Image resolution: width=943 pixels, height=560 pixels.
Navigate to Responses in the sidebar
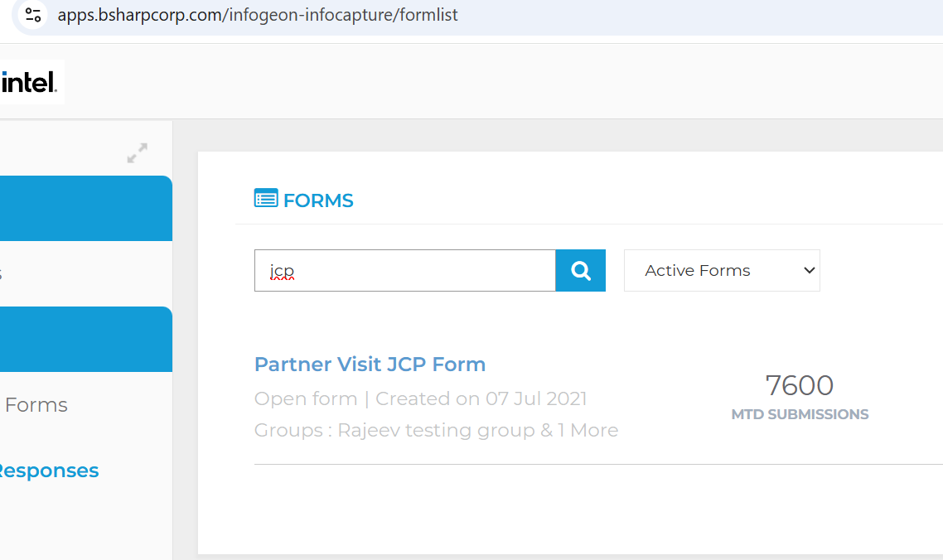point(50,470)
